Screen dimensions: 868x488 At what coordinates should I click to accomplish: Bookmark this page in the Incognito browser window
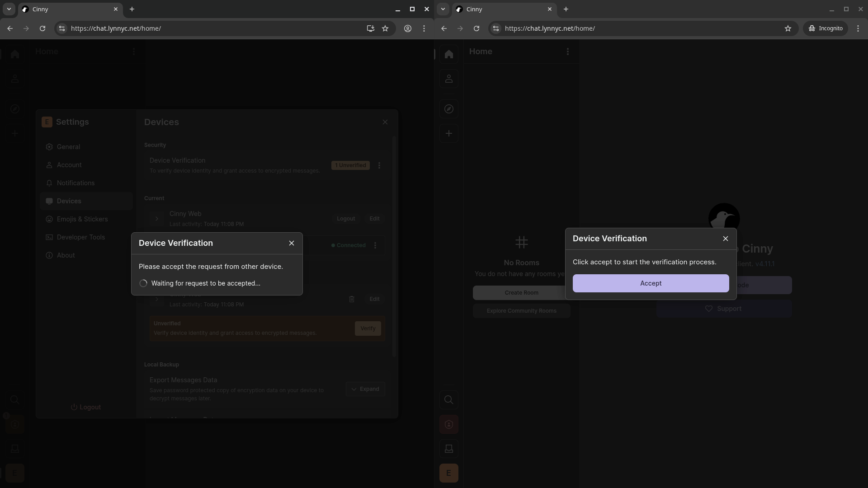coord(788,28)
